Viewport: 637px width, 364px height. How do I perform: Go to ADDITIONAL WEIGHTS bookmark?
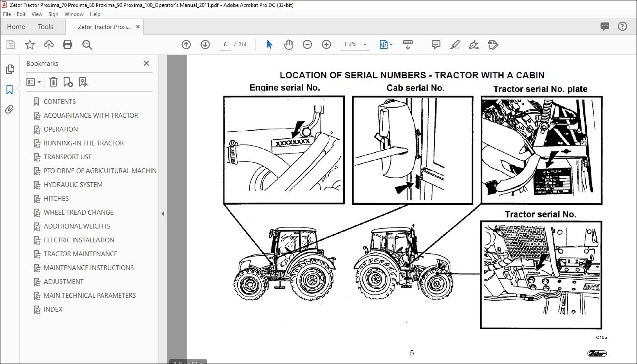77,226
